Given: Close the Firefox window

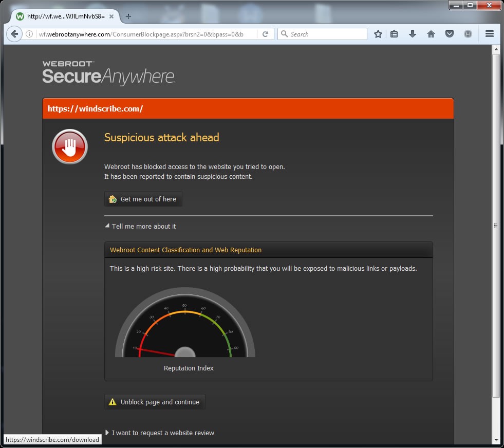Looking at the screenshot, I should [489, 6].
